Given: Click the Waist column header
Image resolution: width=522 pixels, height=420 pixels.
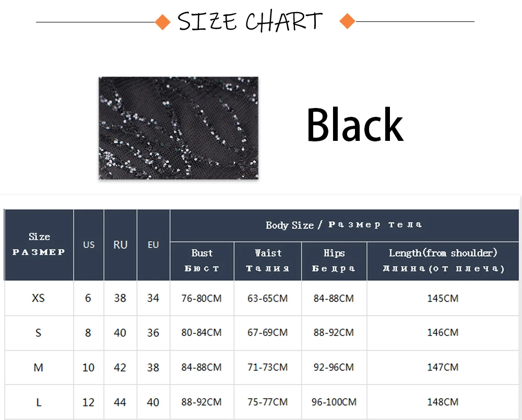Looking at the screenshot, I should (268, 260).
